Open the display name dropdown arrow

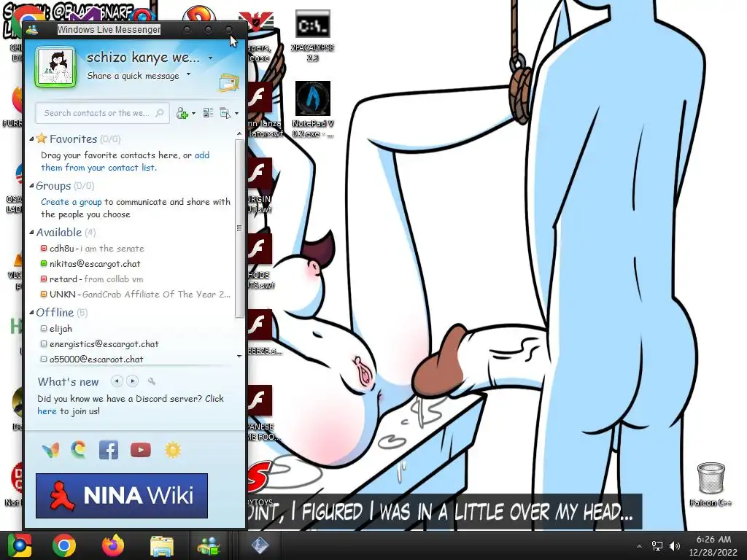point(211,58)
